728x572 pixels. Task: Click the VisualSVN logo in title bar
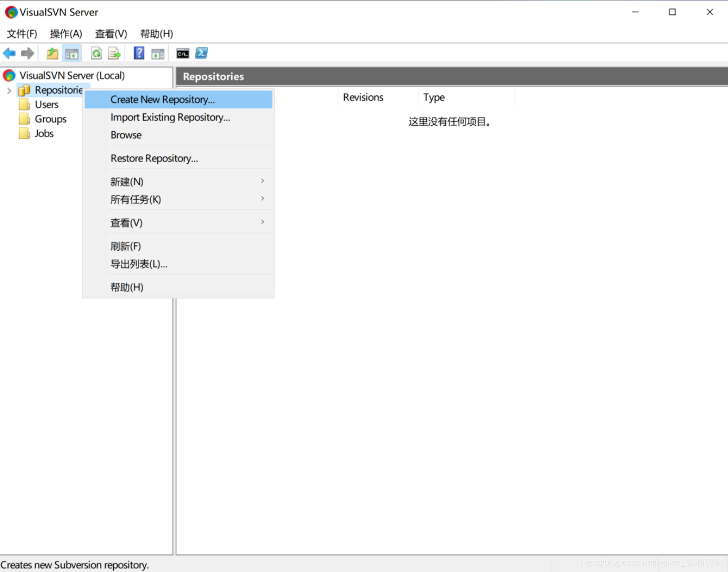(11, 12)
